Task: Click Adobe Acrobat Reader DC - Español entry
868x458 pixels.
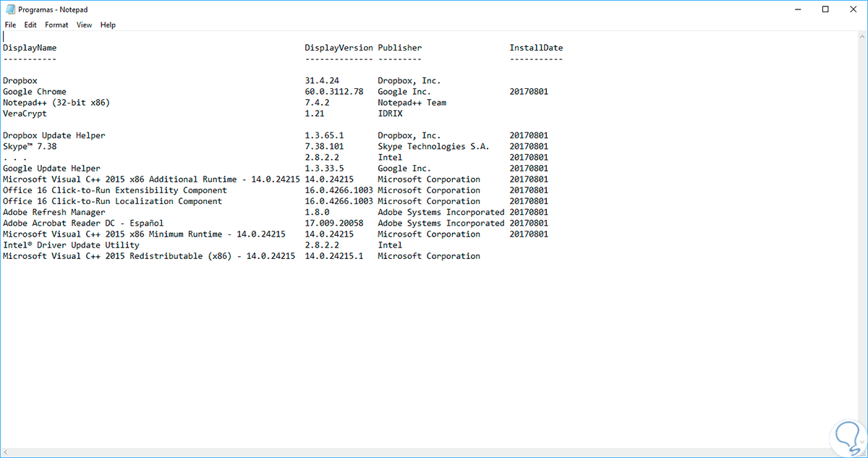Action: [83, 223]
